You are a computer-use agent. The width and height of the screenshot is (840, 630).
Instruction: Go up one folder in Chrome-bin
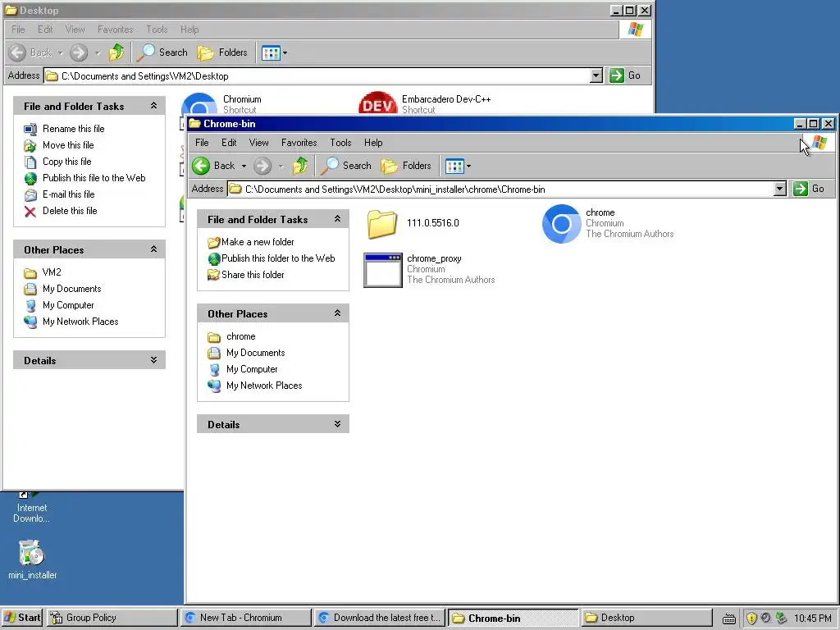(x=300, y=166)
